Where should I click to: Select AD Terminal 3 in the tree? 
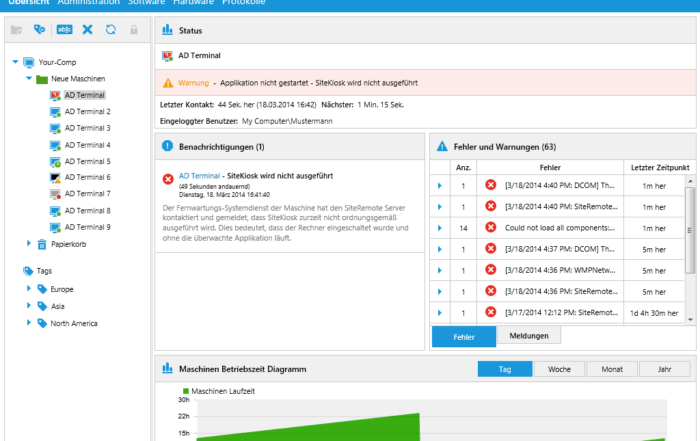tap(87, 128)
